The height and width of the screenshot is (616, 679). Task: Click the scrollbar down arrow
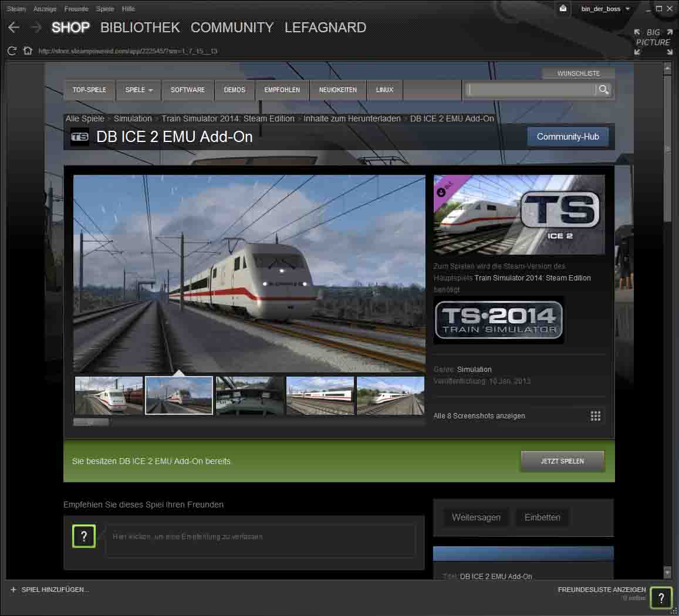(667, 572)
